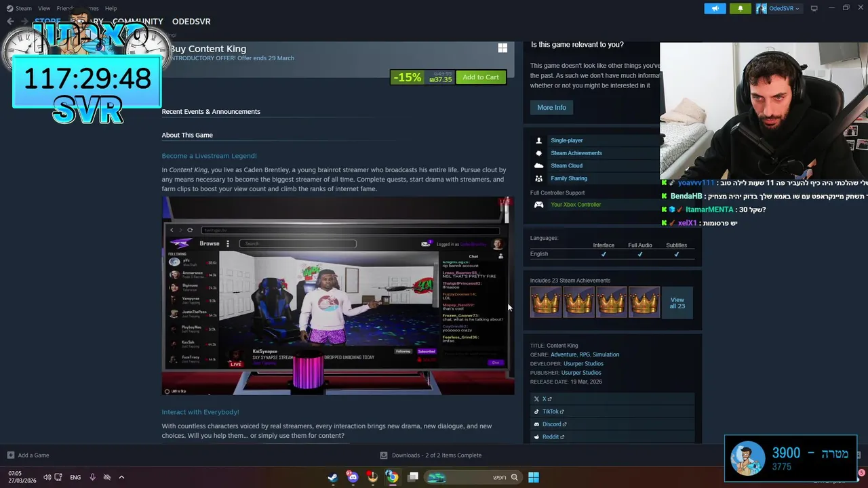Image resolution: width=868 pixels, height=488 pixels.
Task: Click Add a Game at bottom left
Action: click(x=28, y=455)
